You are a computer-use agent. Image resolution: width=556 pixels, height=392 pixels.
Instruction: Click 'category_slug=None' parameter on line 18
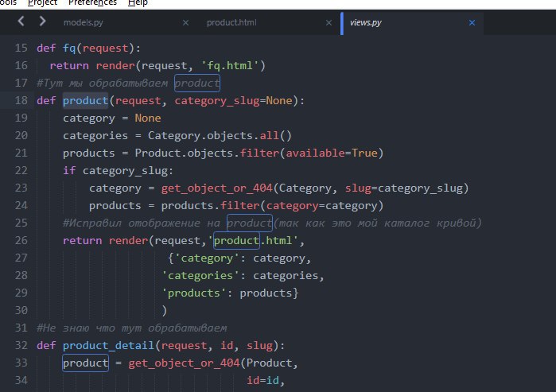[x=233, y=101]
